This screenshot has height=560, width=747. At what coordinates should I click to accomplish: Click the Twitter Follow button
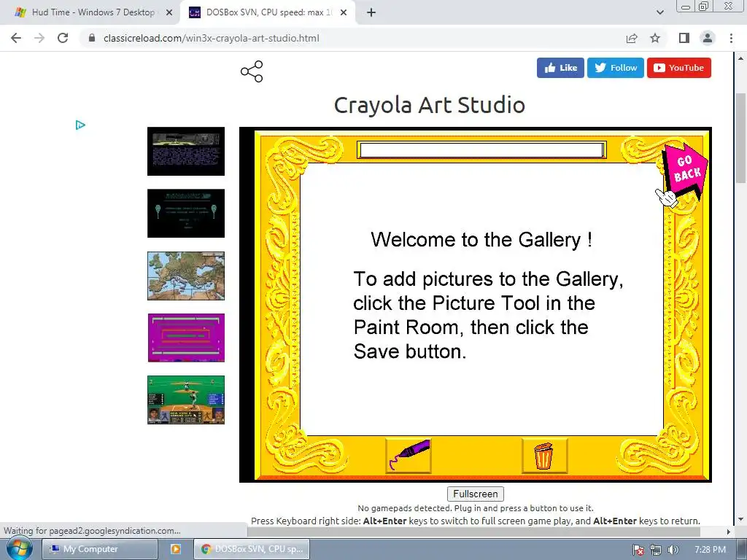616,68
